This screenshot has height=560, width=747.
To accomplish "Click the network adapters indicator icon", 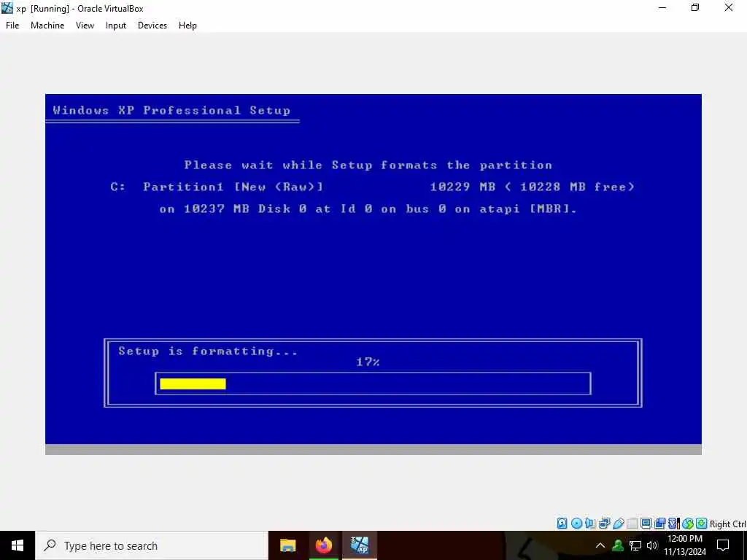I will pos(605,524).
